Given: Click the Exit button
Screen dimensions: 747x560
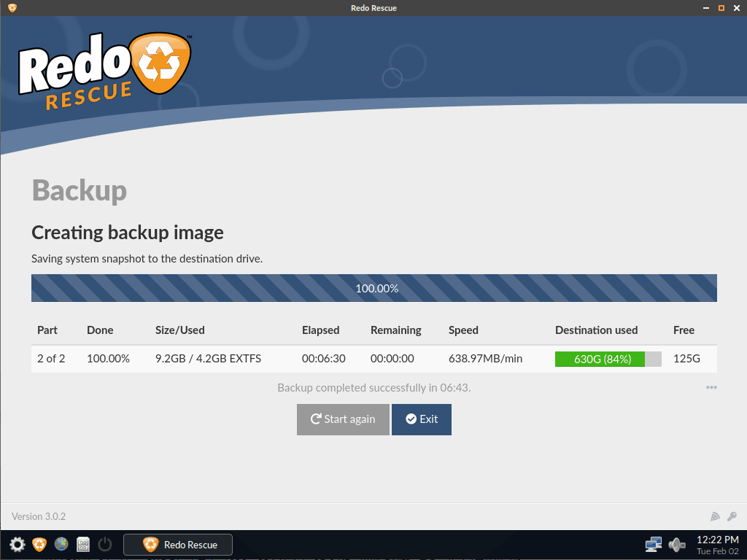Looking at the screenshot, I should click(x=421, y=419).
